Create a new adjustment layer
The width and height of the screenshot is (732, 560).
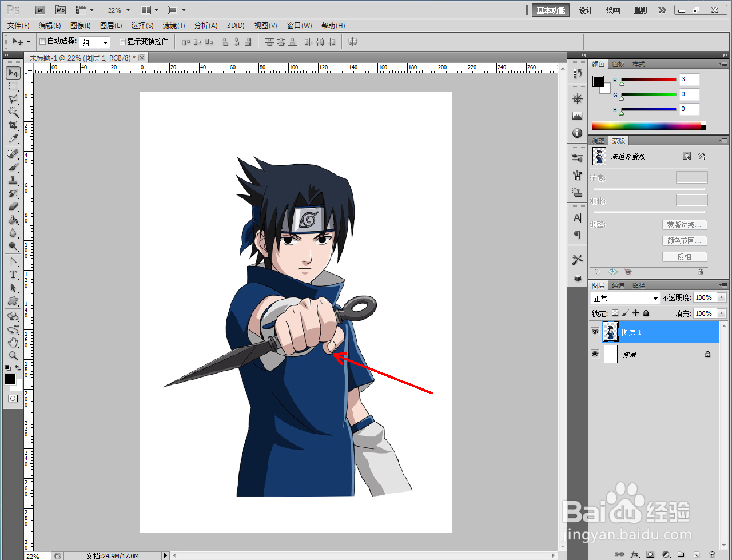tap(666, 554)
